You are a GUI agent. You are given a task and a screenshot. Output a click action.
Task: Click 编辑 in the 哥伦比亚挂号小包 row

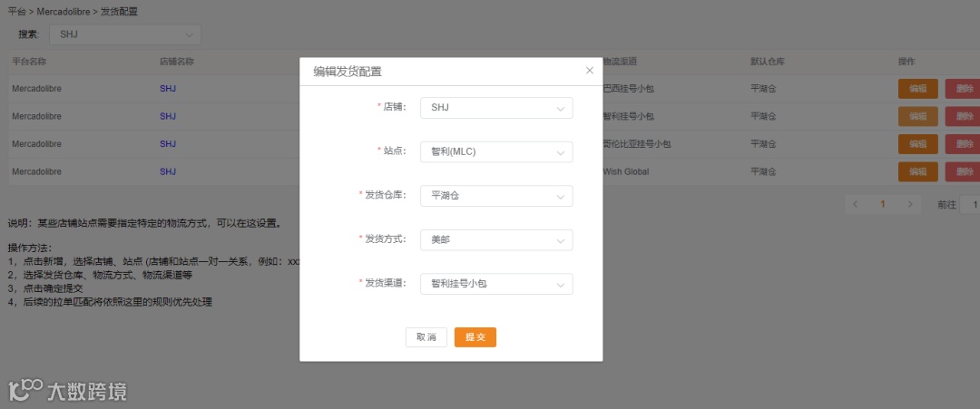[917, 143]
